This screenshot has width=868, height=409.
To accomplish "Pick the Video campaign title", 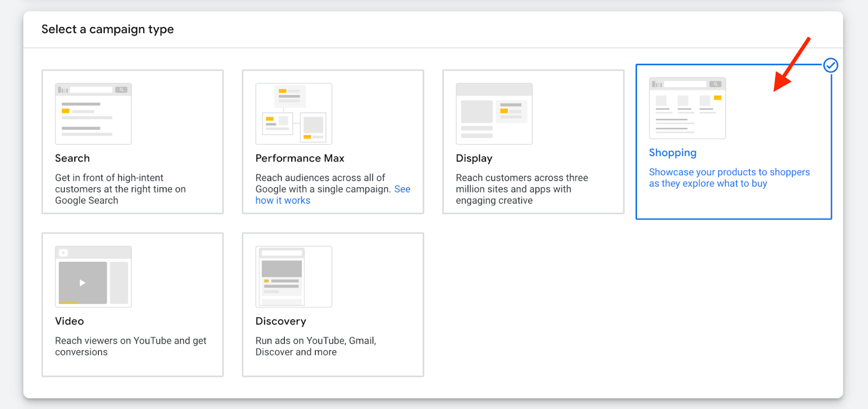I will coord(69,321).
